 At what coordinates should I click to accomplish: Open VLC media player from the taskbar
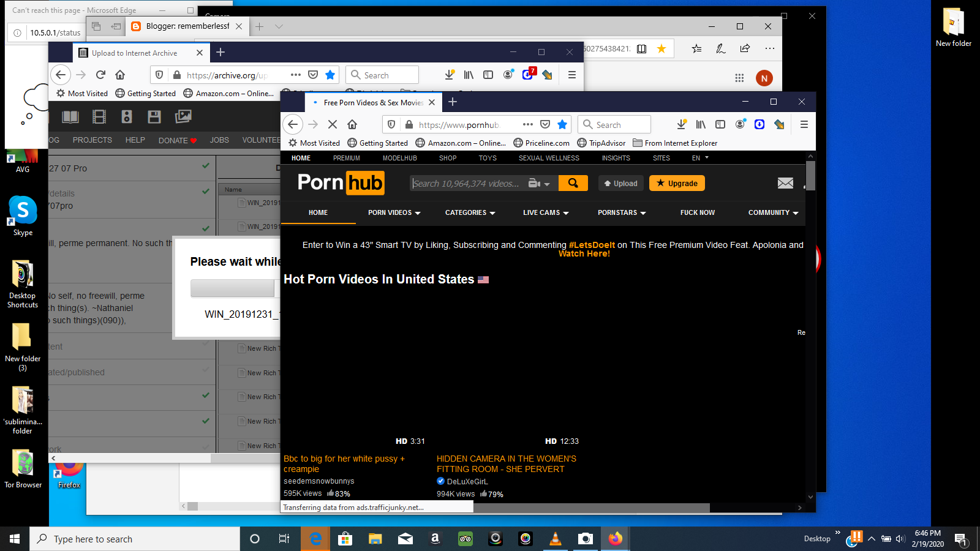pos(556,539)
